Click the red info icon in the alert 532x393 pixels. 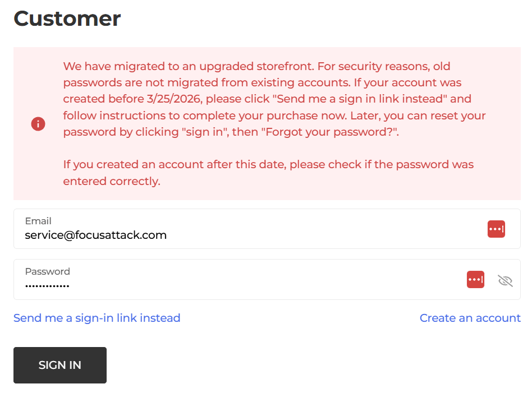click(x=38, y=124)
